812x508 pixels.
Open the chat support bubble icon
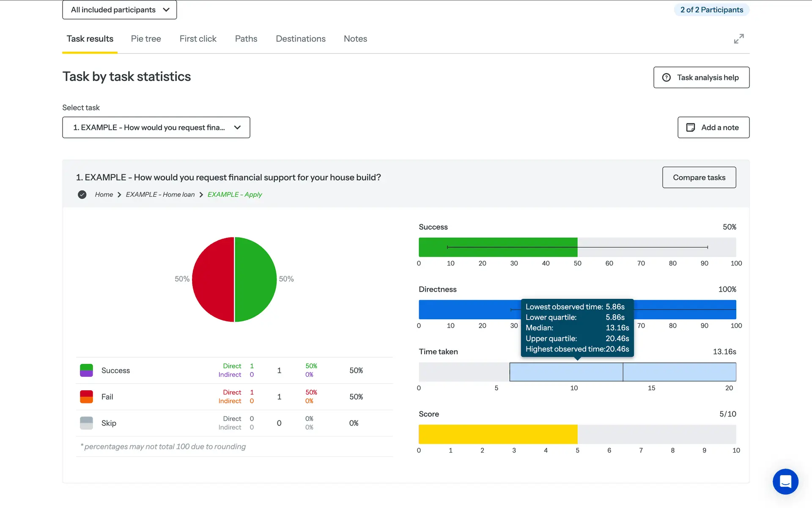pyautogui.click(x=785, y=481)
